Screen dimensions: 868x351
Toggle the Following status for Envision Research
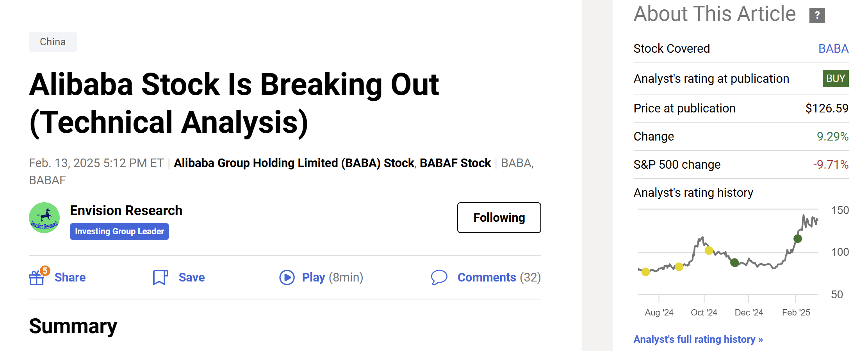click(499, 217)
